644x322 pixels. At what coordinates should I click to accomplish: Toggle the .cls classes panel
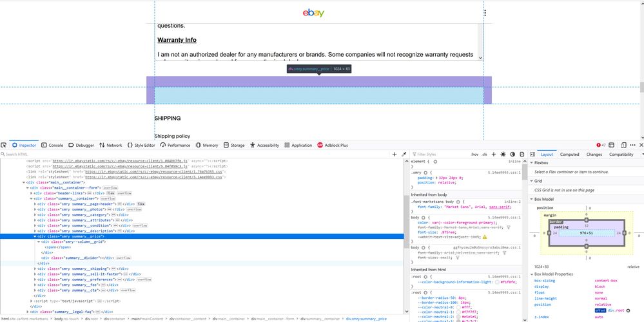pyautogui.click(x=484, y=154)
